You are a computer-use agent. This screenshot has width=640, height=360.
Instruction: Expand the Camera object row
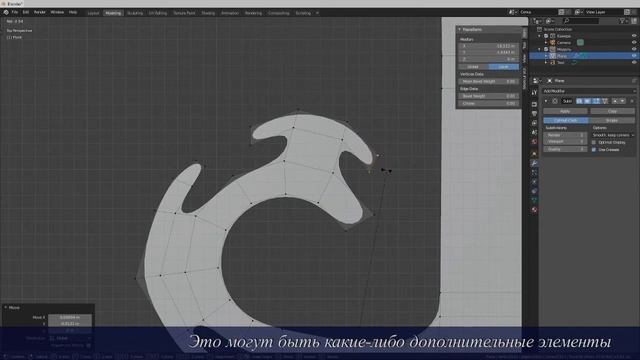[x=546, y=42]
